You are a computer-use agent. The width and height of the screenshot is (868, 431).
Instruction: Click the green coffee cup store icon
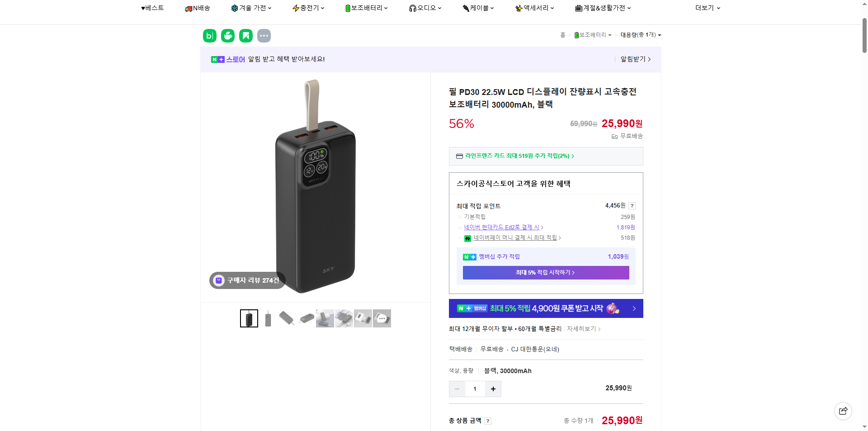point(228,35)
